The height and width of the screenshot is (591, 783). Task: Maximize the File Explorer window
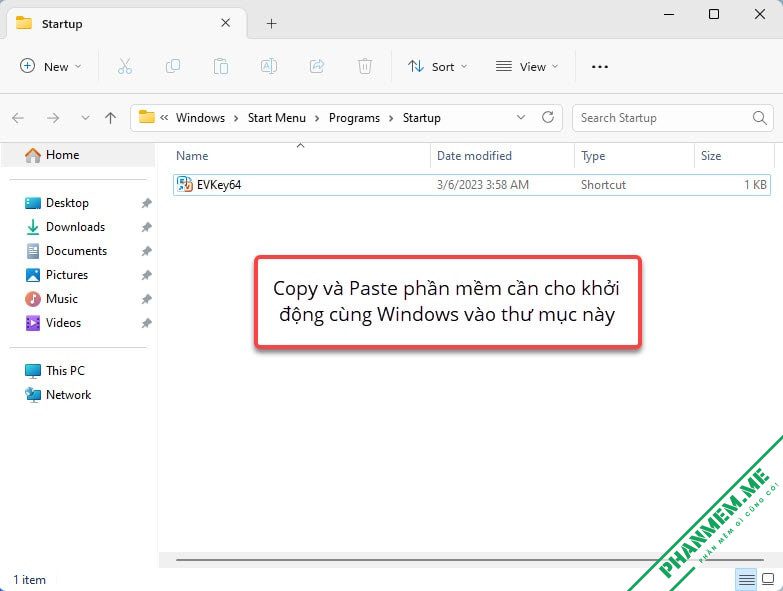tap(714, 14)
